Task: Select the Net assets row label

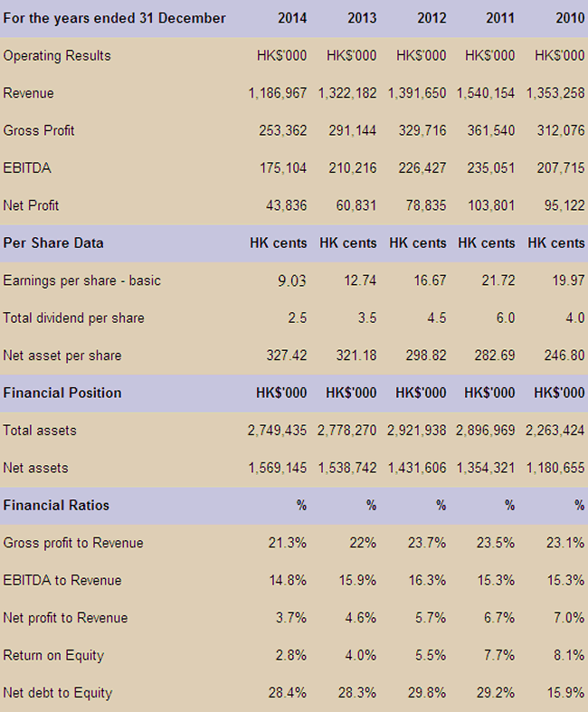Action: (x=35, y=468)
